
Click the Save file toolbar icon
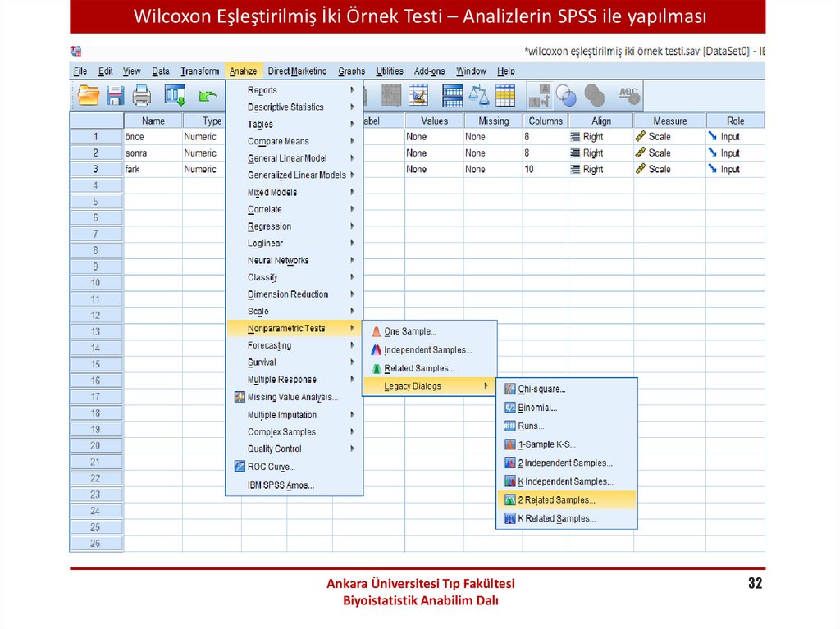click(x=116, y=96)
